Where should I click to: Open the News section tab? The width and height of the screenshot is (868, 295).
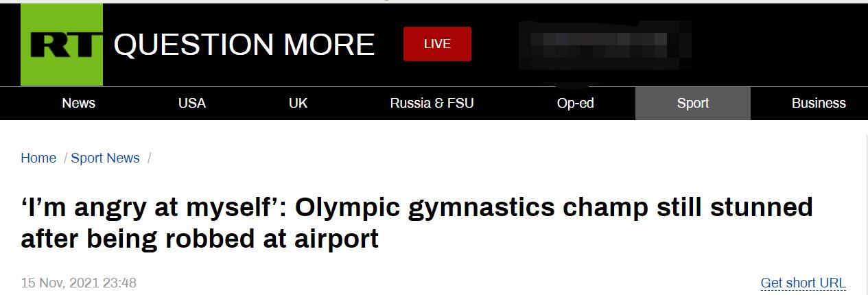point(78,104)
